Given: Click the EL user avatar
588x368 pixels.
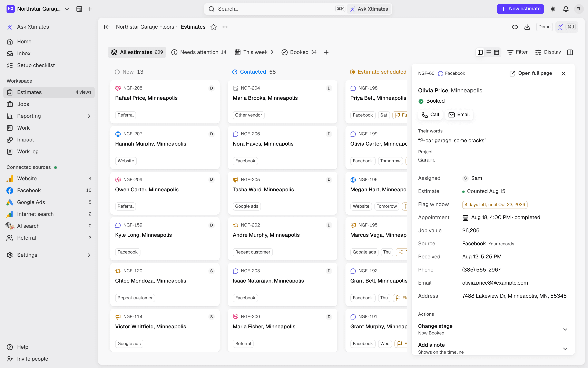Looking at the screenshot, I should click(579, 9).
